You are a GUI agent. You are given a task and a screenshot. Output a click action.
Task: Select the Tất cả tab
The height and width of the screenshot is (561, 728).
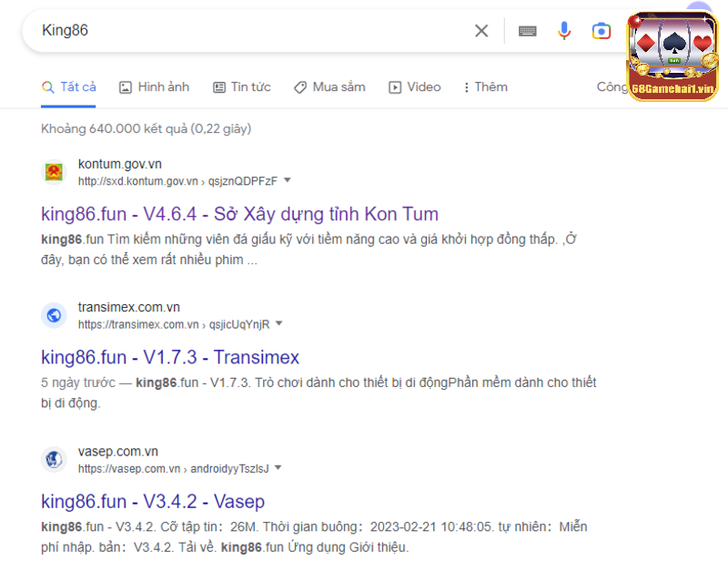pos(69,87)
